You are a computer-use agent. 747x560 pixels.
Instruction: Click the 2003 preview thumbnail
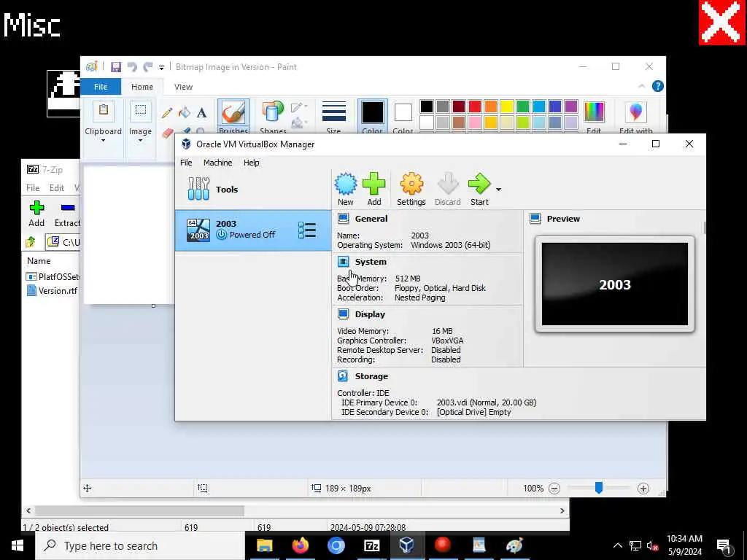(x=614, y=284)
